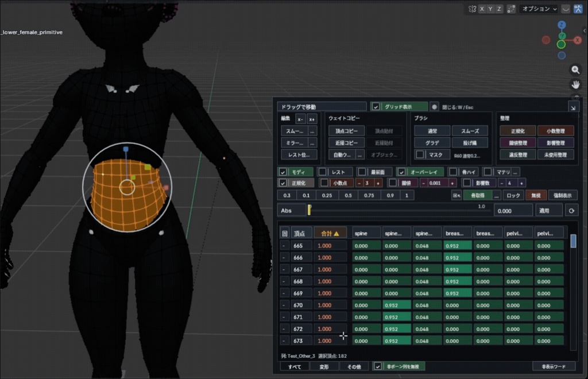This screenshot has width=588, height=379.
Task: Uncheck the オーバーレイ checkbox
Action: point(401,172)
